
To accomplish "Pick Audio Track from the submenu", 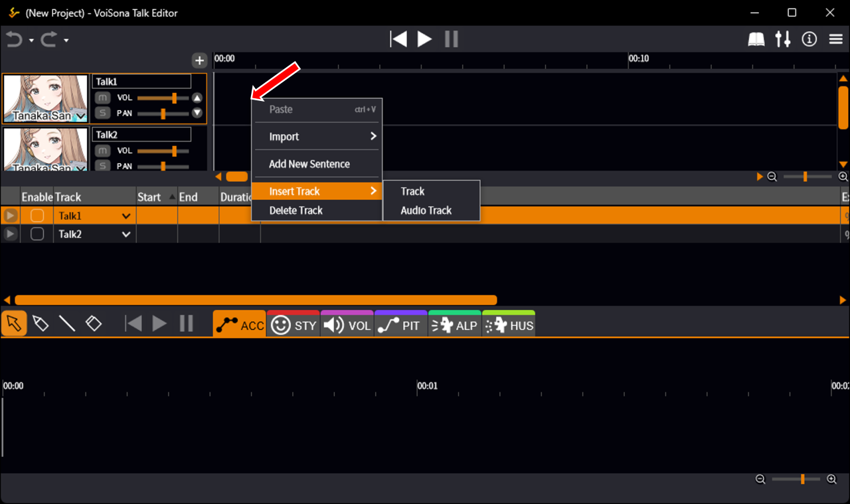I will click(431, 210).
